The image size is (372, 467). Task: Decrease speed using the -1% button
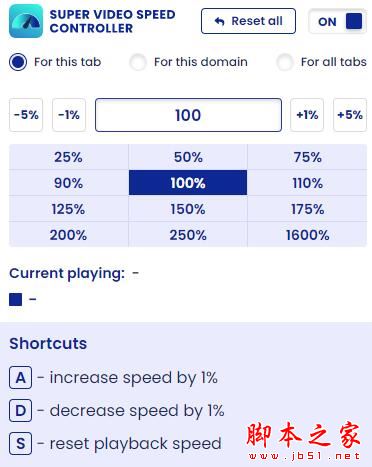pos(69,115)
